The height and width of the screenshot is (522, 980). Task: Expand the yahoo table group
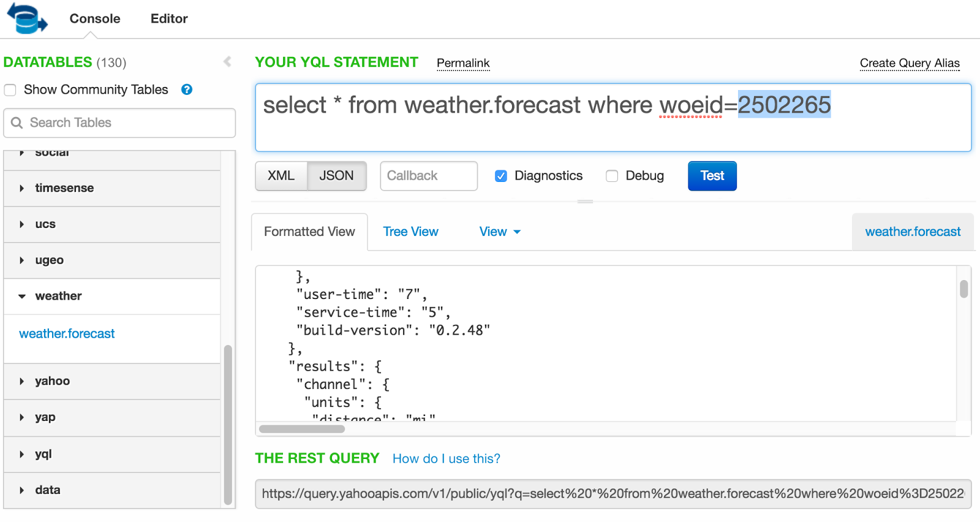[x=22, y=381]
